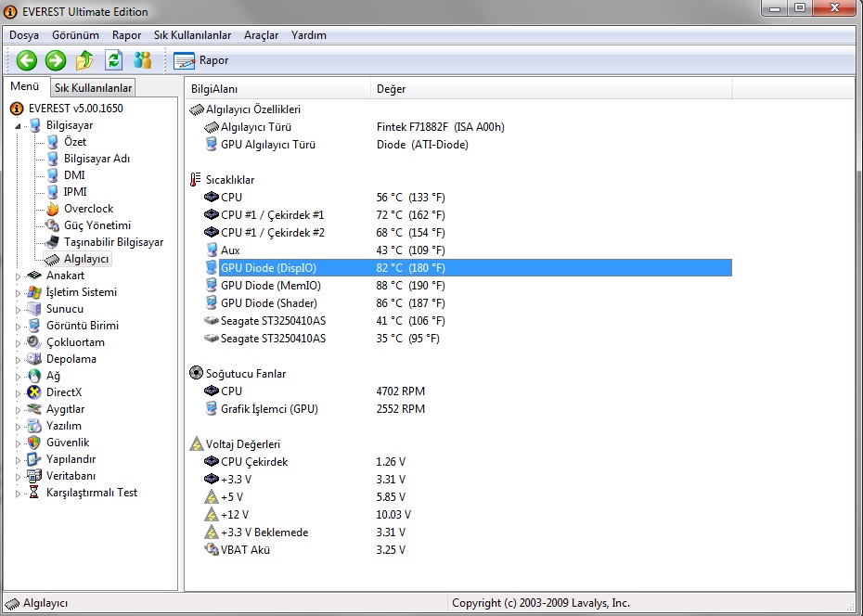Viewport: 863px width, 616px height.
Task: Select the Özet icon in tree
Action: (52, 142)
